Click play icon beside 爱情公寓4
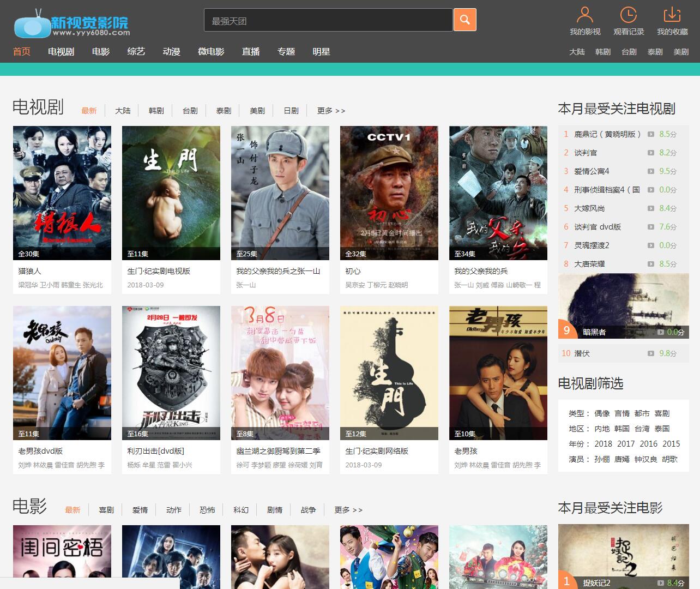This screenshot has width=700, height=589. tap(650, 171)
